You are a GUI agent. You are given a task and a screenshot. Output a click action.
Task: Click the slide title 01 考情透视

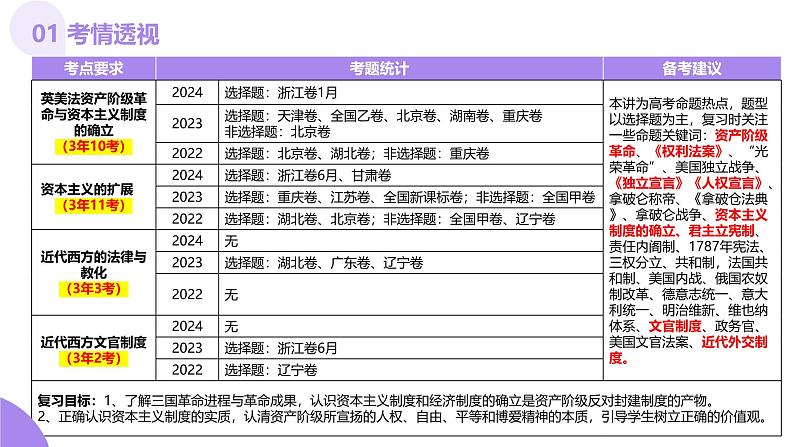(x=95, y=34)
